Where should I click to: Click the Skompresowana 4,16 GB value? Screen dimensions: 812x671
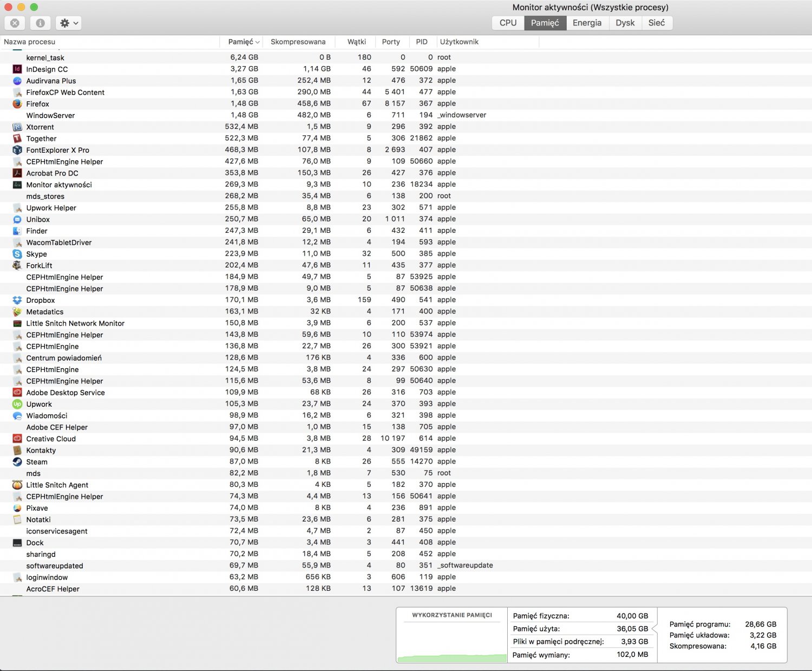(763, 646)
